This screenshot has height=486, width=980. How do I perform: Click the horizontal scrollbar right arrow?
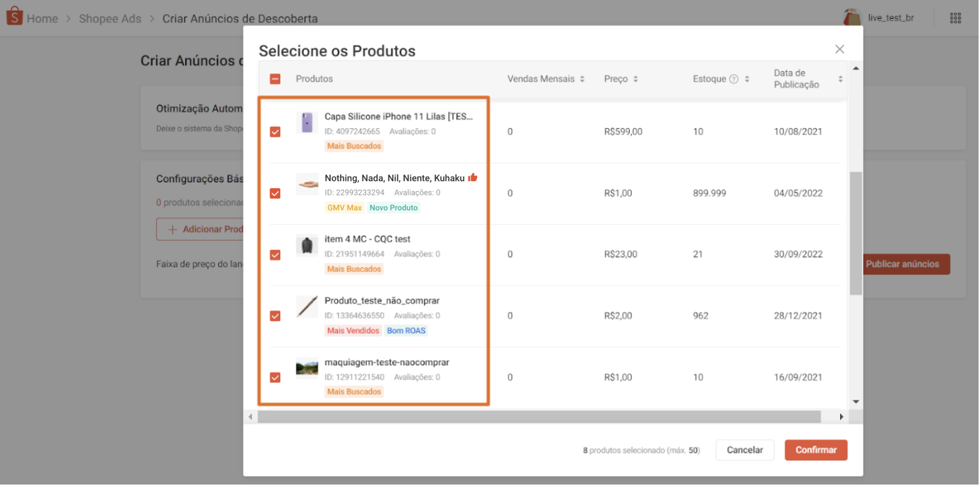(841, 417)
